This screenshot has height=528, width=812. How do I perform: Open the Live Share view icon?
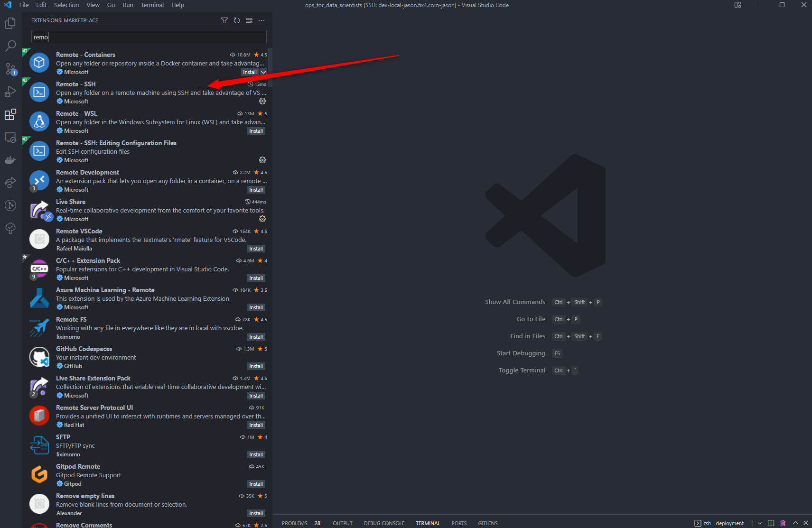pyautogui.click(x=10, y=183)
